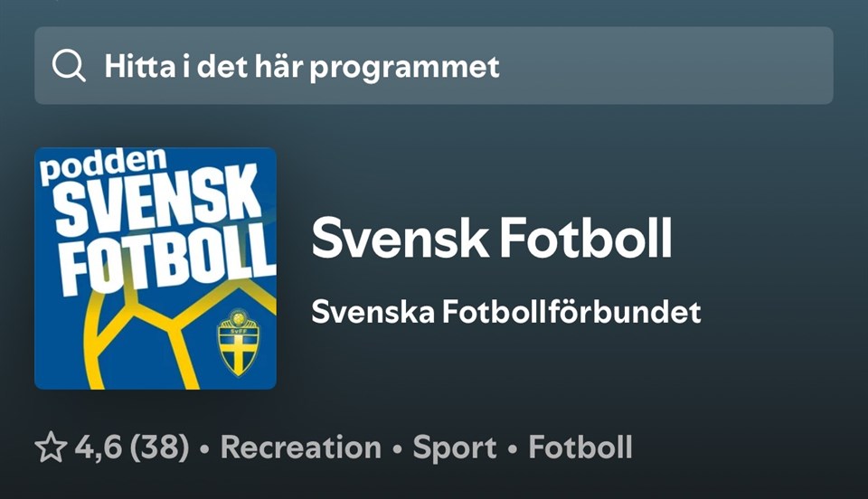The width and height of the screenshot is (868, 499).
Task: Select the Fotboll category tag
Action: pyautogui.click(x=580, y=447)
